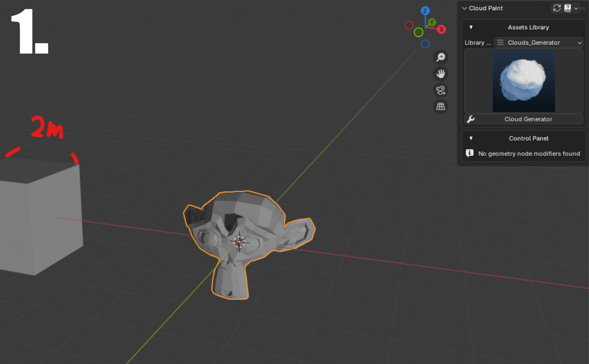The width and height of the screenshot is (589, 364).
Task: Click the Cloud Generator button
Action: point(524,119)
